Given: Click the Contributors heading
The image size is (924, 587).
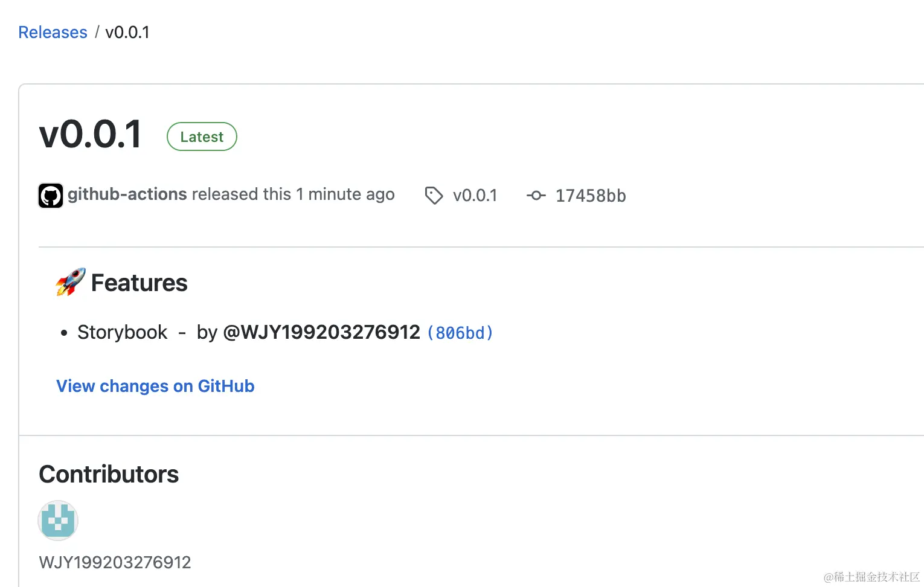Looking at the screenshot, I should [x=109, y=474].
